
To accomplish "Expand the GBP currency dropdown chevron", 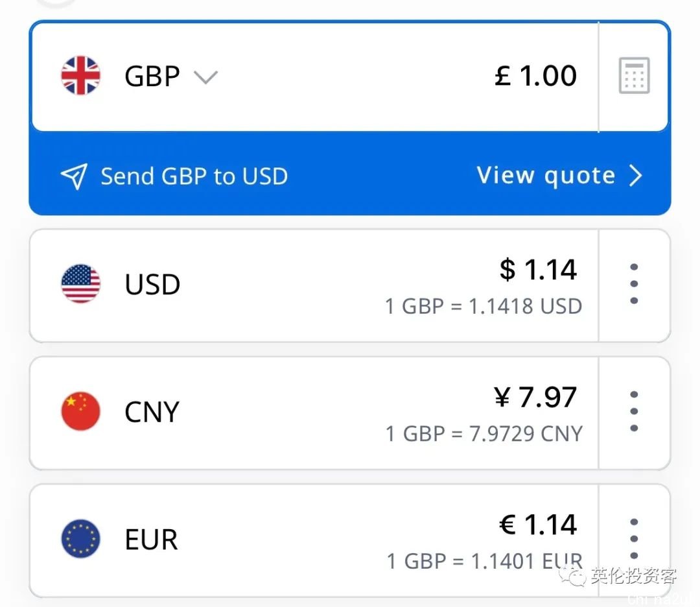I will (205, 77).
